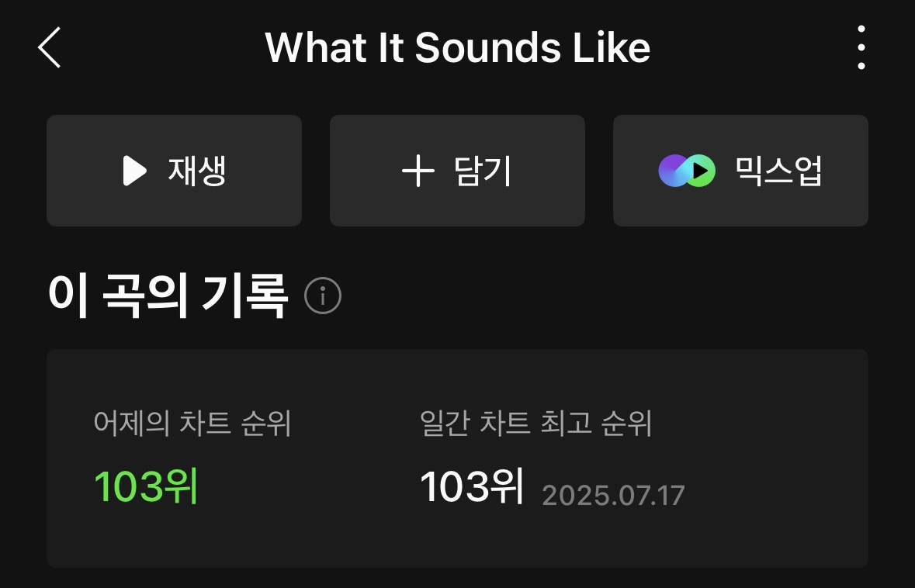Click blank left side of 담기 button
Viewport: 915px width, 588px height.
click(362, 171)
